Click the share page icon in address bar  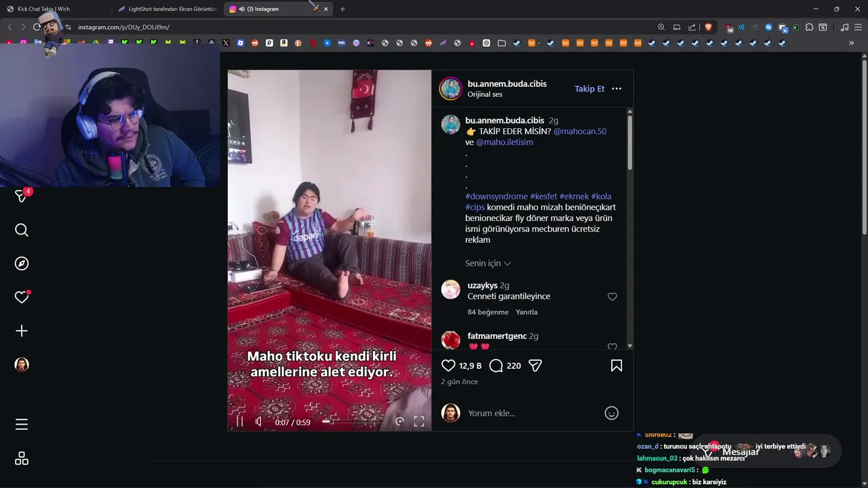pos(692,27)
